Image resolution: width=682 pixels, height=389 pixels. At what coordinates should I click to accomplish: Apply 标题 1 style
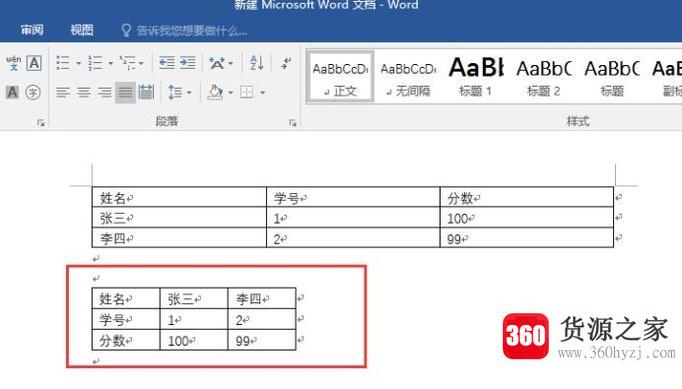(x=476, y=78)
